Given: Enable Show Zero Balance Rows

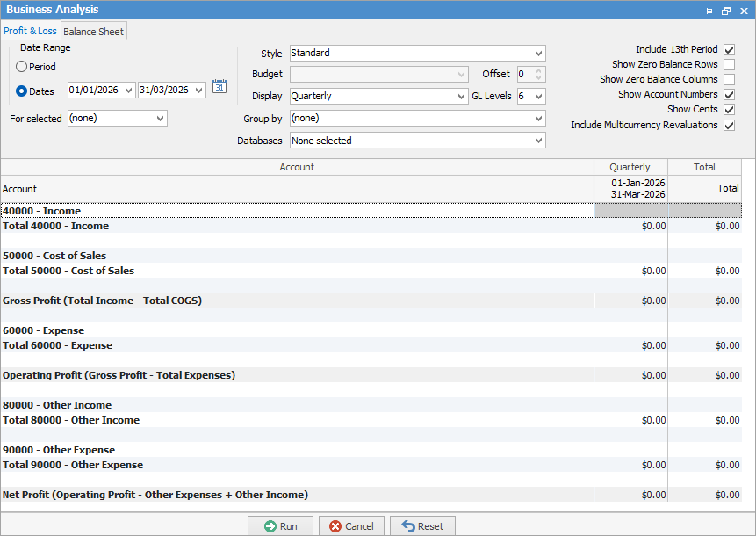Looking at the screenshot, I should pos(729,65).
